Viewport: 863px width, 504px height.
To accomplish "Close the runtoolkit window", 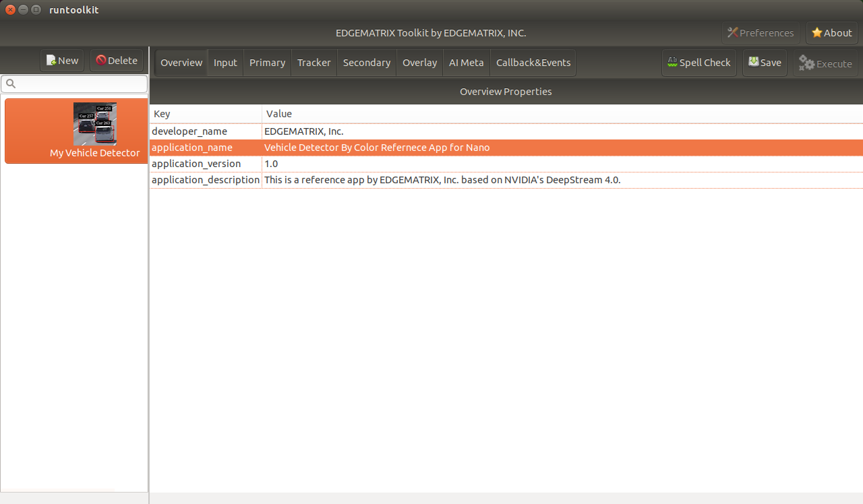I will [10, 9].
